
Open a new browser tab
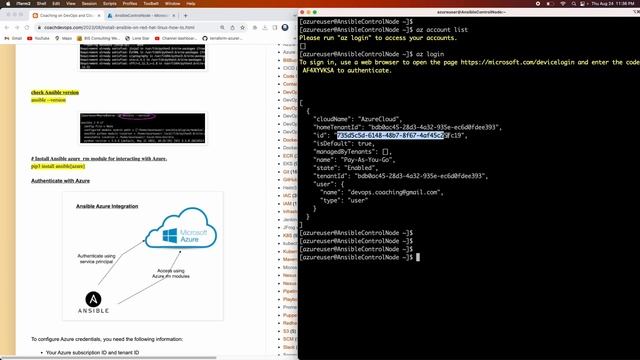click(185, 16)
